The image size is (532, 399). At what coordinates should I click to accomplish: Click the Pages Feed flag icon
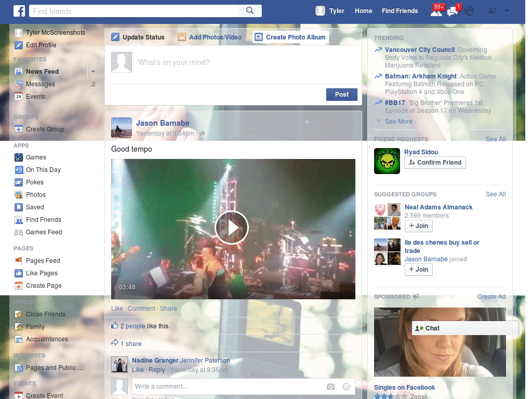(19, 261)
